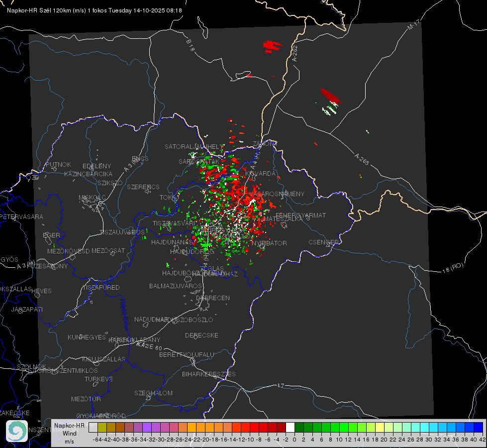Click the NYÍRBÁTOR city label
This screenshot has height=448, width=487.
269,243
